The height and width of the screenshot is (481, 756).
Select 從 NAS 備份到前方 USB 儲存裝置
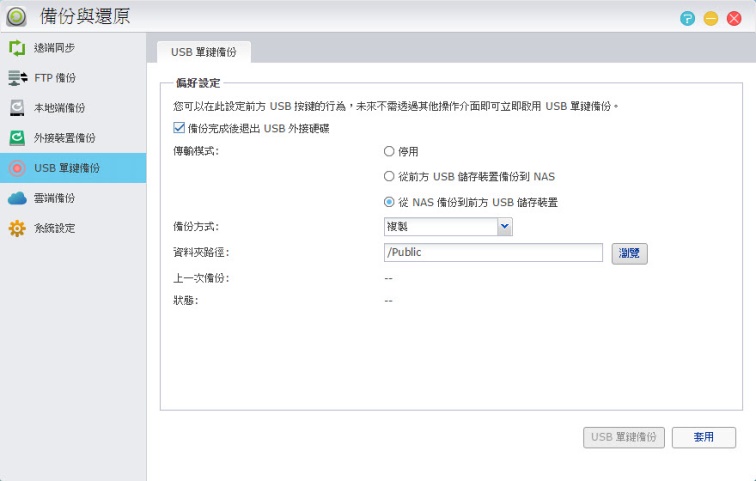389,202
